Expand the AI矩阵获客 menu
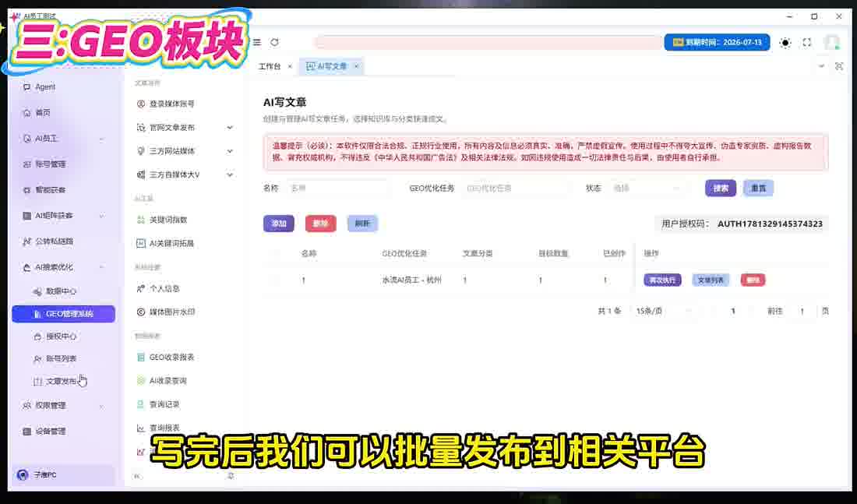857x504 pixels. 63,215
